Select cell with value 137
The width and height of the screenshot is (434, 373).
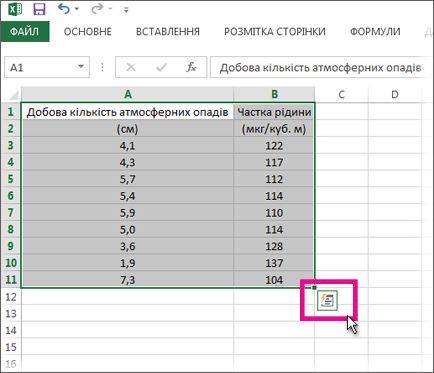274,263
